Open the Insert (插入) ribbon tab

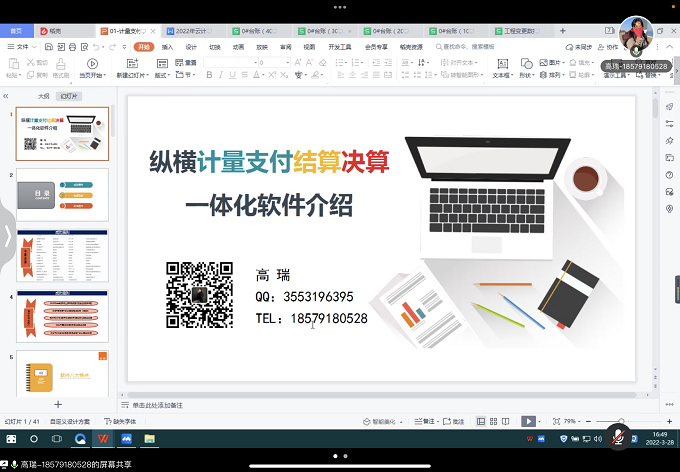click(x=167, y=47)
